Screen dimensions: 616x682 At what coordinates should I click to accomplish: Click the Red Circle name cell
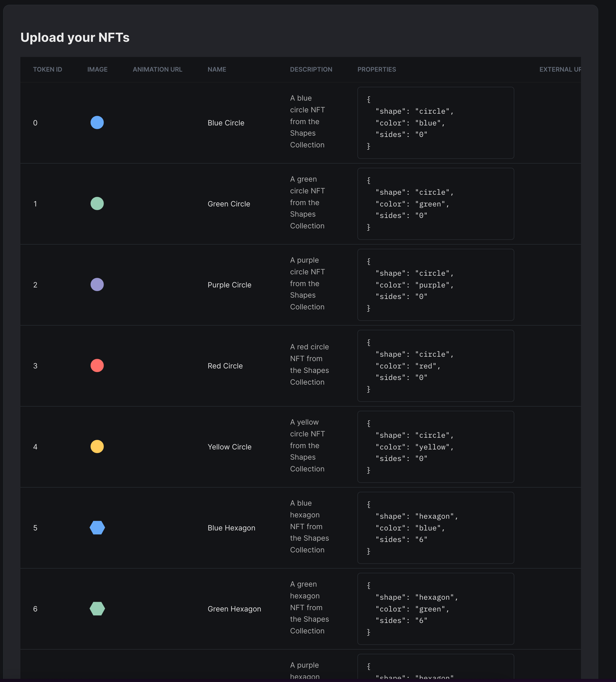pyautogui.click(x=225, y=366)
